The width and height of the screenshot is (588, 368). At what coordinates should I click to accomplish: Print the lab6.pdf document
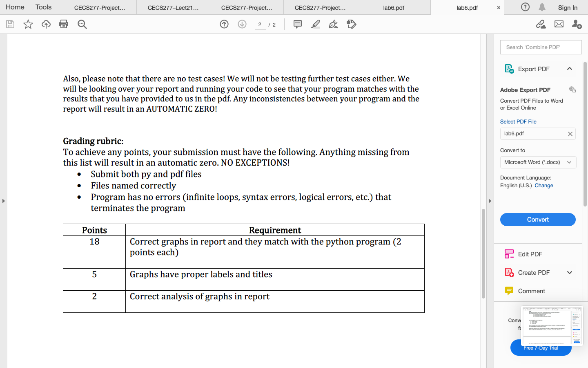pos(64,24)
